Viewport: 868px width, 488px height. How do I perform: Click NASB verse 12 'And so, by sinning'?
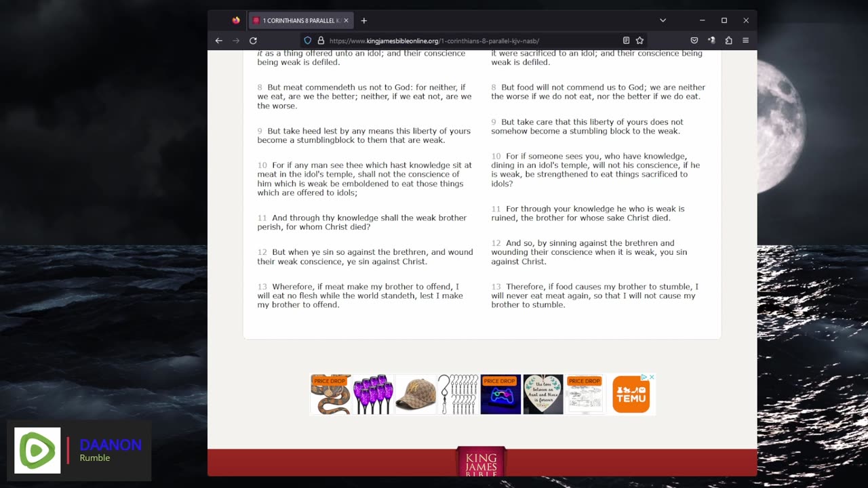(589, 252)
